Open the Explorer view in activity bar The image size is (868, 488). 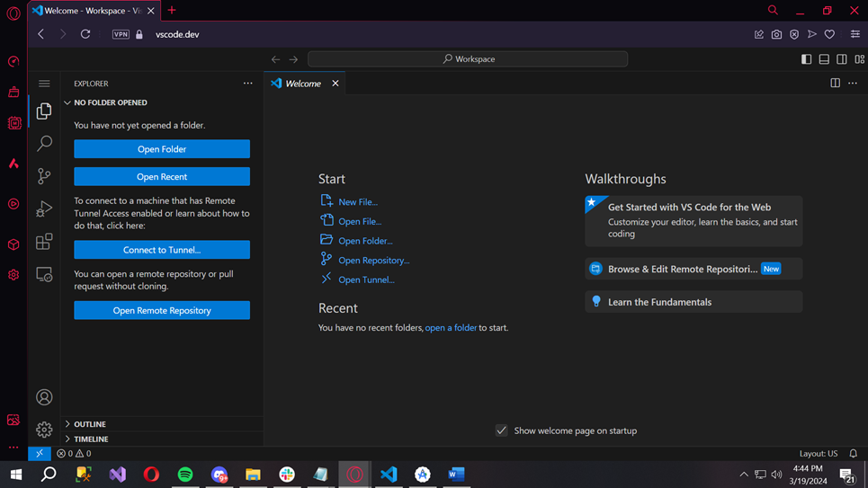(x=44, y=111)
